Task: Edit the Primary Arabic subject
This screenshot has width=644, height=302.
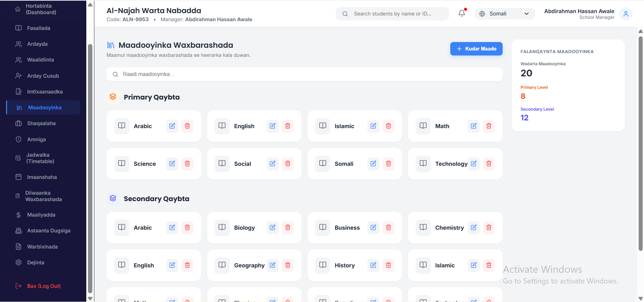Action: (172, 126)
